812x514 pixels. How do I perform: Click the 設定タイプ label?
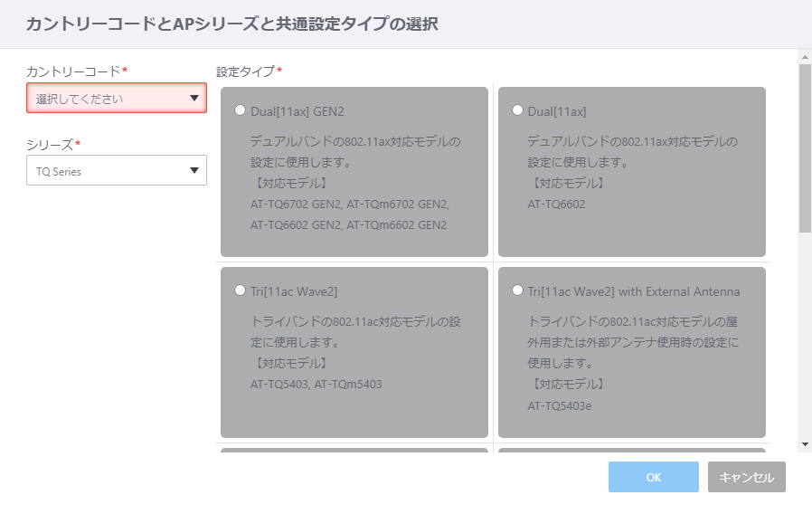(245, 71)
